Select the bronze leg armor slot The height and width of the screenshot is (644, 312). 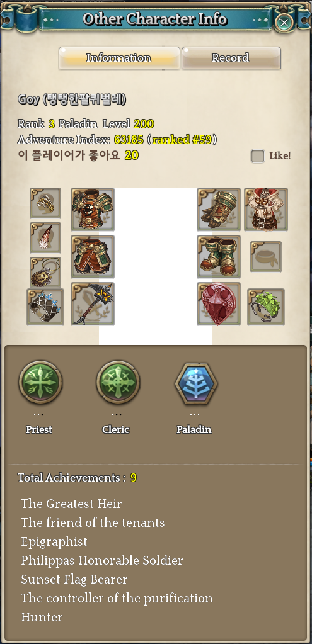[93, 257]
